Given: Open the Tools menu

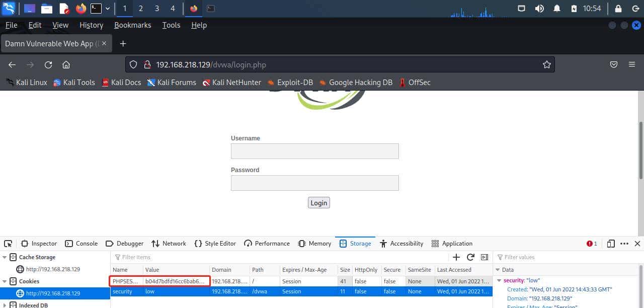Looking at the screenshot, I should (x=171, y=25).
